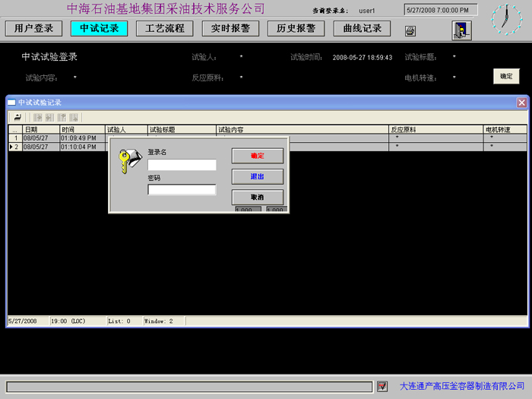The image size is (532, 399).
Task: Click 取消 to cancel login
Action: pos(257,197)
